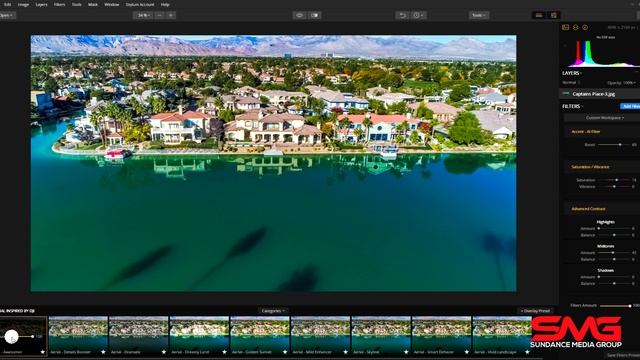Open the Layers menu in menu bar

click(41, 4)
